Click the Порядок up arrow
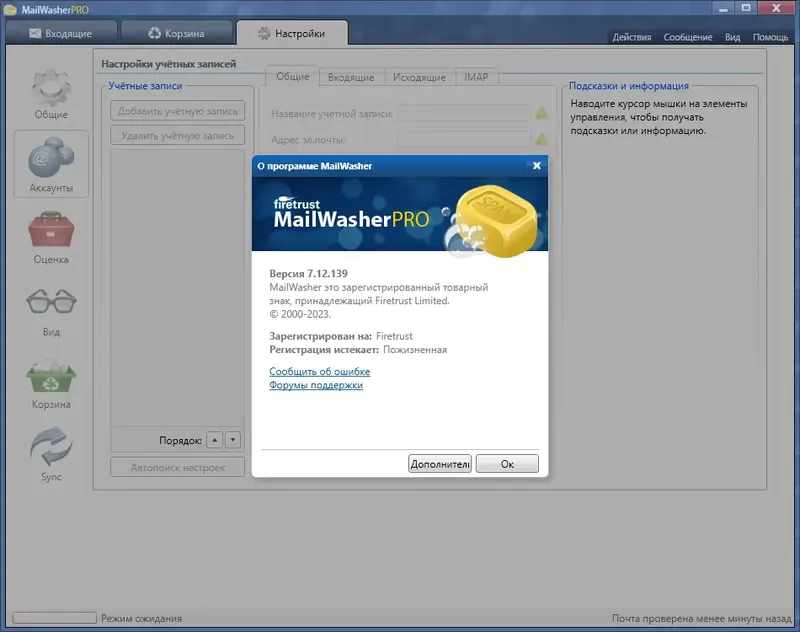 [x=215, y=439]
